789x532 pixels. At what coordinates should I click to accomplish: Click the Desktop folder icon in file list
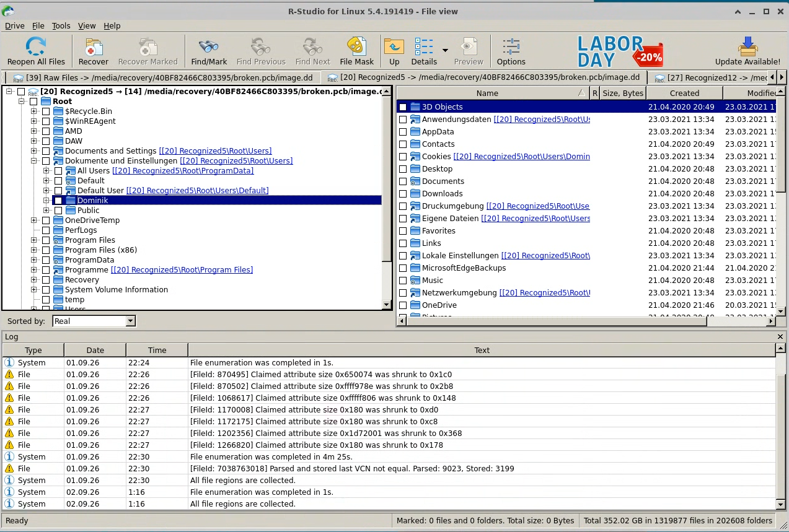point(415,168)
